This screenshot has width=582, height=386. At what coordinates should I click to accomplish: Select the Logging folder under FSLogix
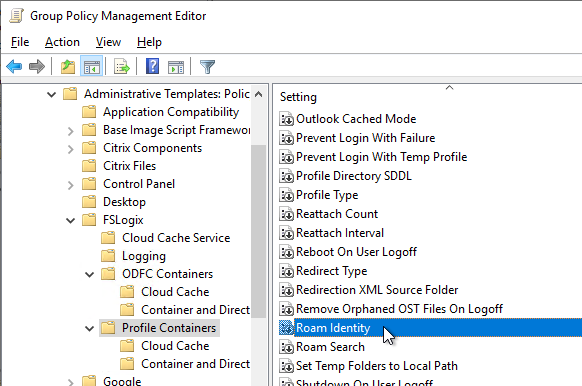144,256
